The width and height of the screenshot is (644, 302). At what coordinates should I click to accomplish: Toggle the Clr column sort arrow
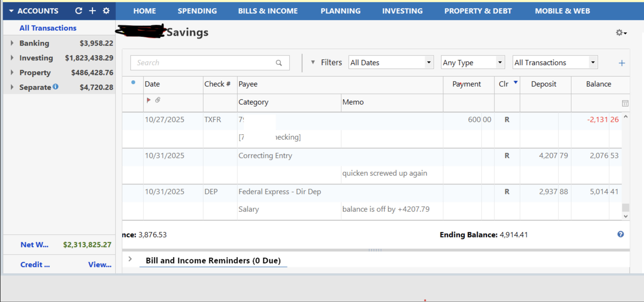point(515,83)
